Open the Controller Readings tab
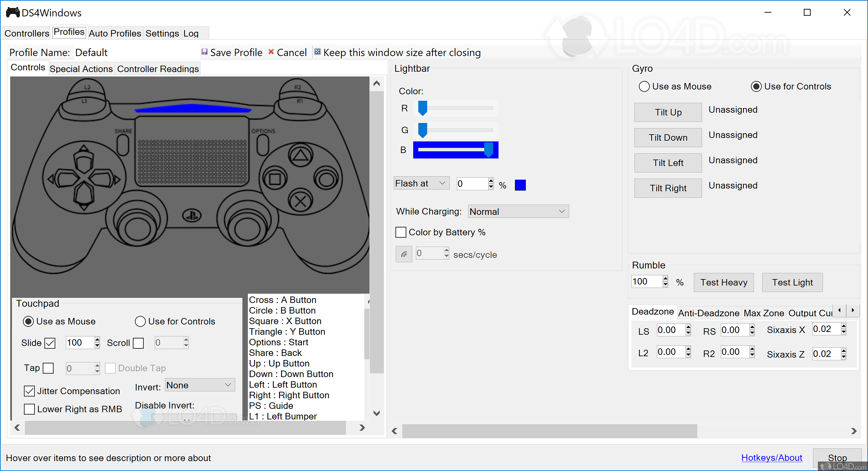868x471 pixels. (158, 69)
